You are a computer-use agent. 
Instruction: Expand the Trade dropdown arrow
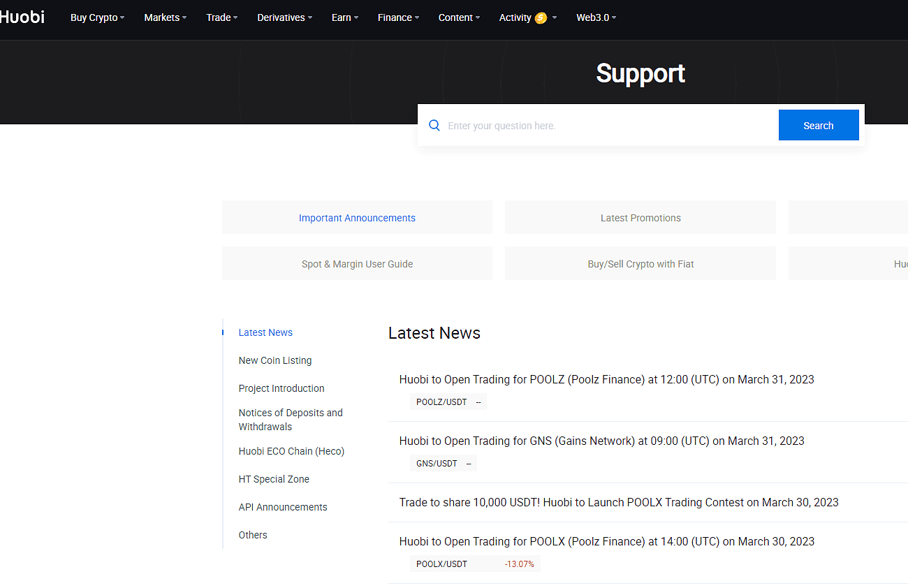(235, 18)
